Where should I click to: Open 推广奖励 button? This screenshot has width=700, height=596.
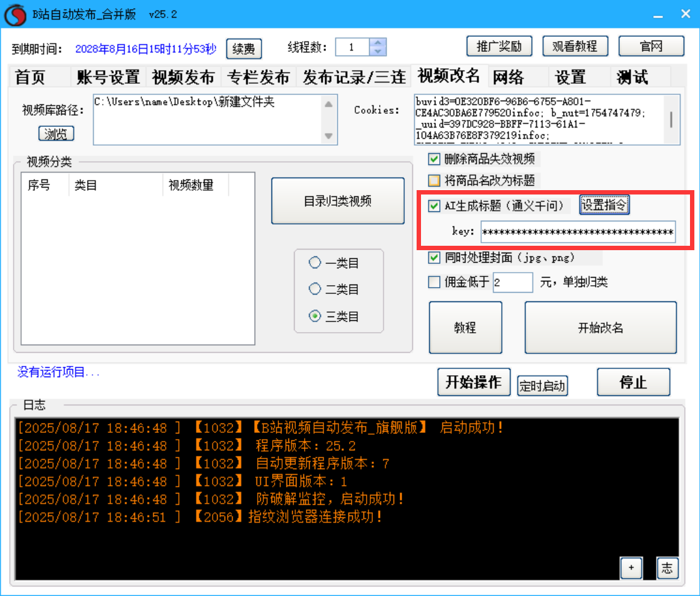point(499,46)
